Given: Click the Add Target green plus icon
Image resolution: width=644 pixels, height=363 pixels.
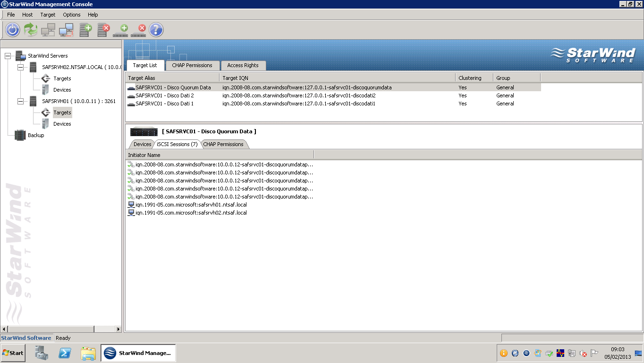Looking at the screenshot, I should coord(121,30).
